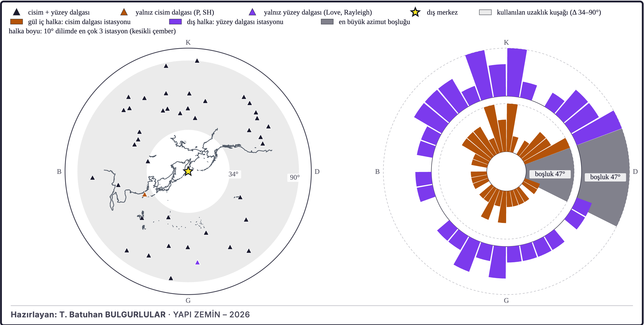Click the white central hub of the rose diagram
Viewport: 644px width, 325px height.
(x=506, y=171)
